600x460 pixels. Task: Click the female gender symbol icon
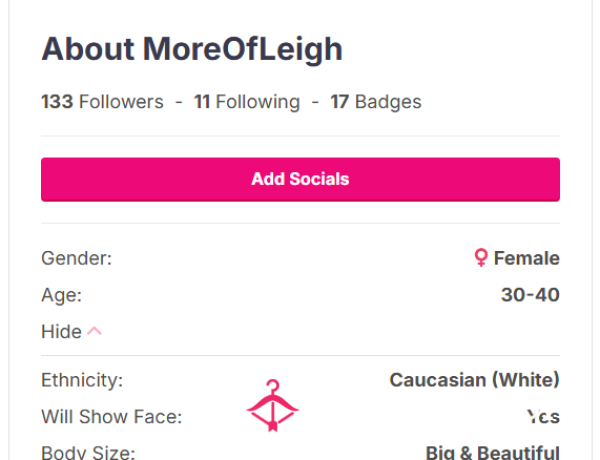(x=481, y=258)
